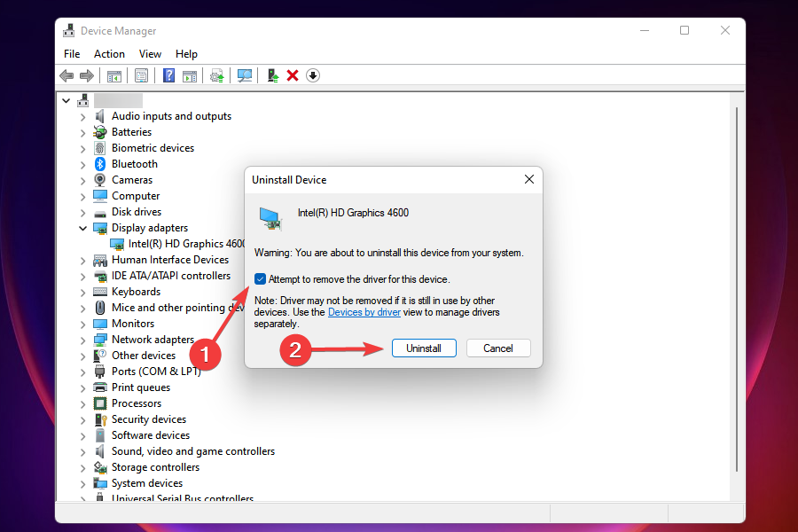Screen dimensions: 798x532
Task: Click the Storage controllers icon
Action: pos(100,467)
